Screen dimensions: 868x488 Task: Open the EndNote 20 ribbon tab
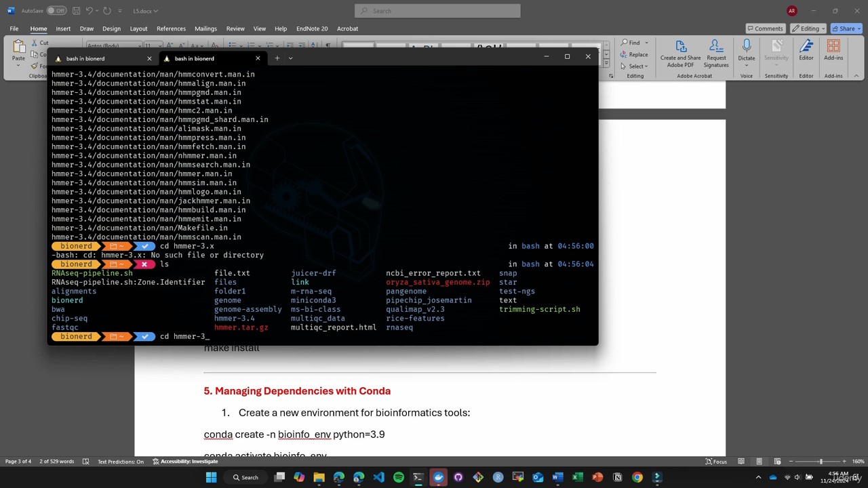[312, 28]
